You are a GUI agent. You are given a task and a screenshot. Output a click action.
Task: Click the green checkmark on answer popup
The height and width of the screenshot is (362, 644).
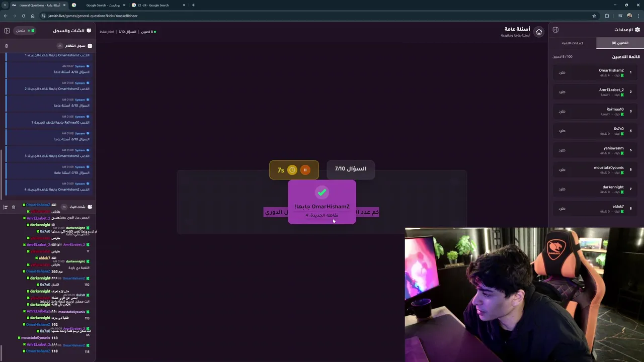tap(322, 192)
